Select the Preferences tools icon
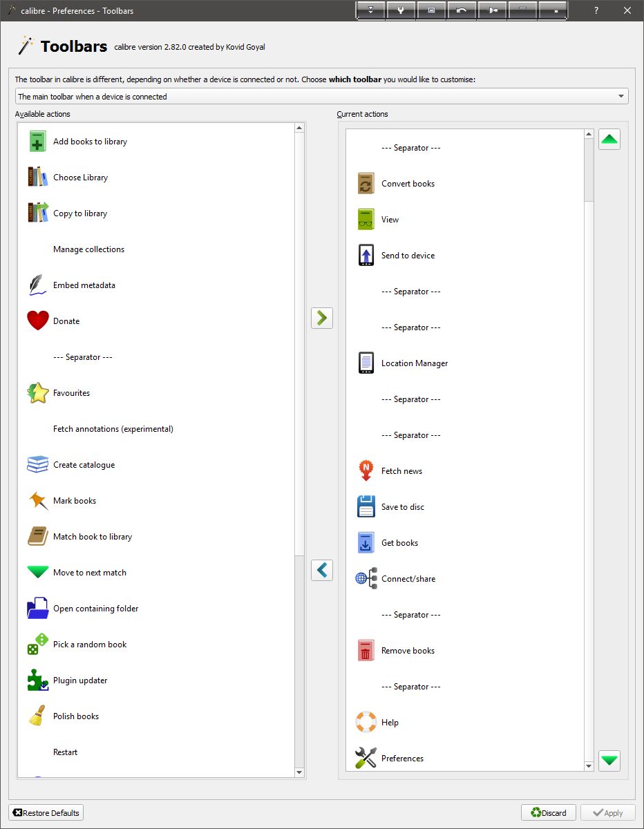Viewport: 644px width, 829px height. 366,759
